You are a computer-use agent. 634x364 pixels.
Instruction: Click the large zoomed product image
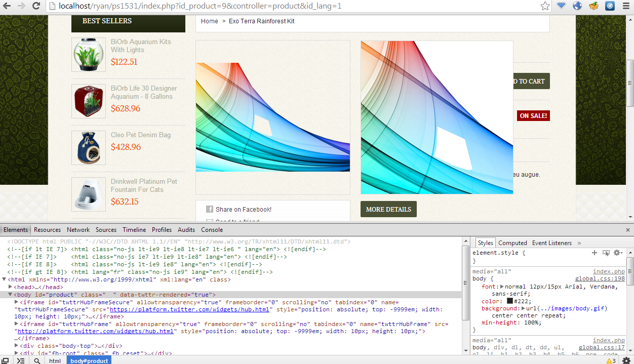[x=437, y=117]
